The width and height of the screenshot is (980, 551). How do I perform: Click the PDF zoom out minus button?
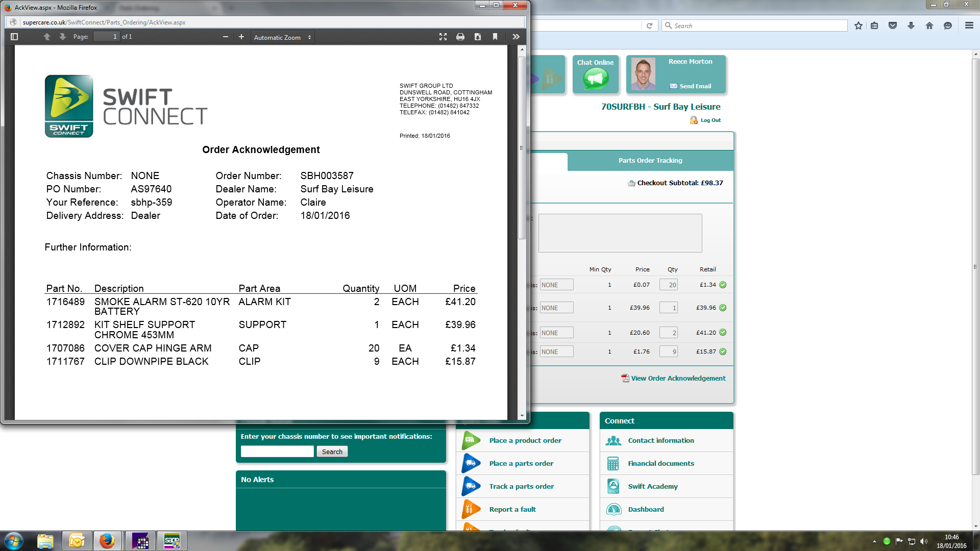pos(225,37)
